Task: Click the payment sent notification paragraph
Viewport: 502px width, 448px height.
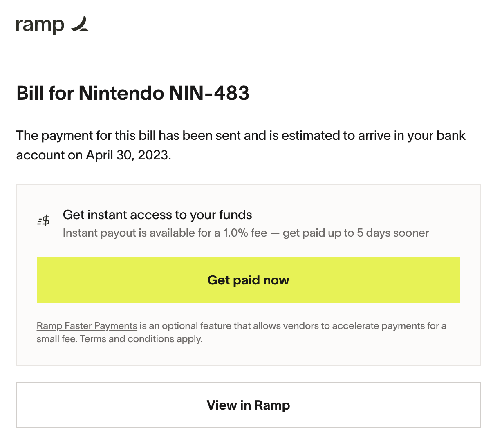Action: click(241, 145)
